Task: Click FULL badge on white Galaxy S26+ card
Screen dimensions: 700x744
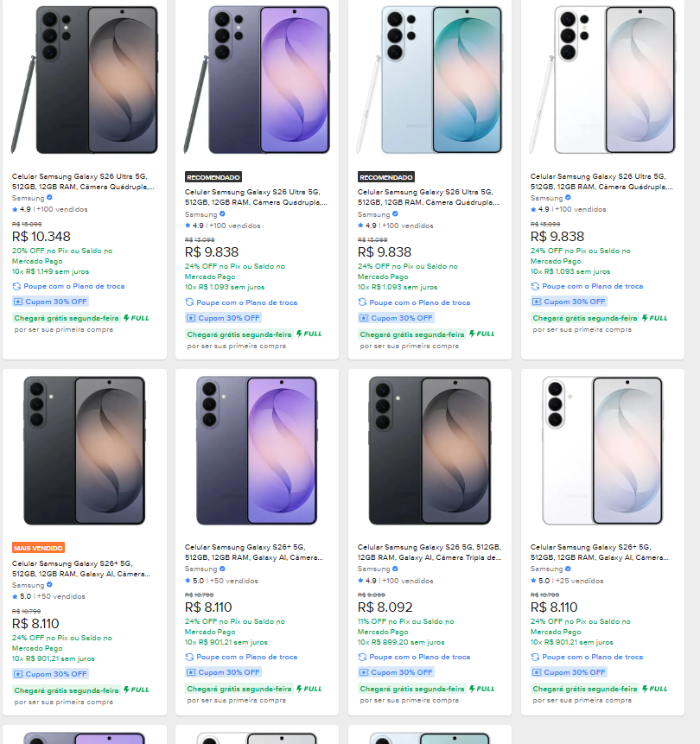Action: (x=655, y=689)
